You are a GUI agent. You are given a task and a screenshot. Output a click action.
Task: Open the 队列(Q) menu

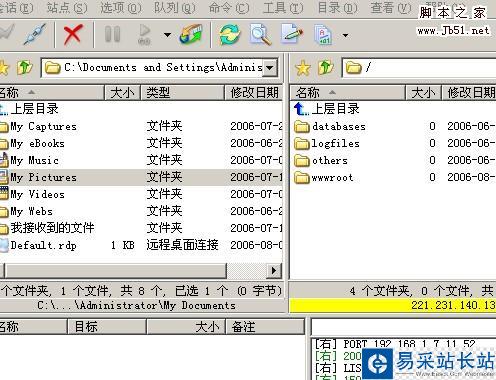[175, 7]
